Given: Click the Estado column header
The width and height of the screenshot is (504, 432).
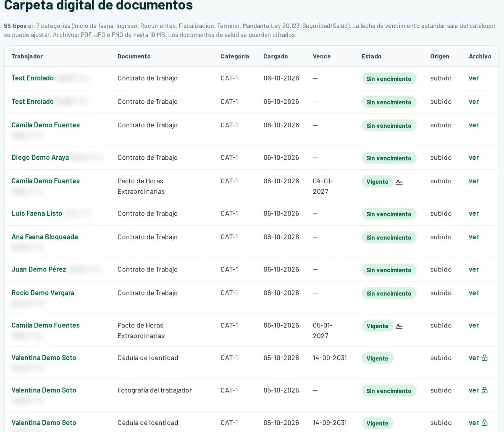Looking at the screenshot, I should 371,56.
